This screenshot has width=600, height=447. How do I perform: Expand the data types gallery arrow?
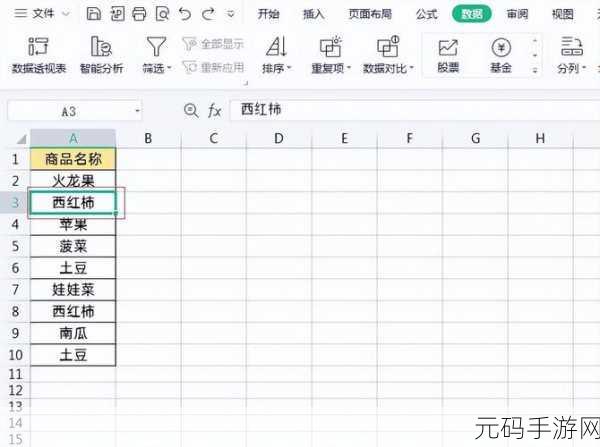point(535,70)
